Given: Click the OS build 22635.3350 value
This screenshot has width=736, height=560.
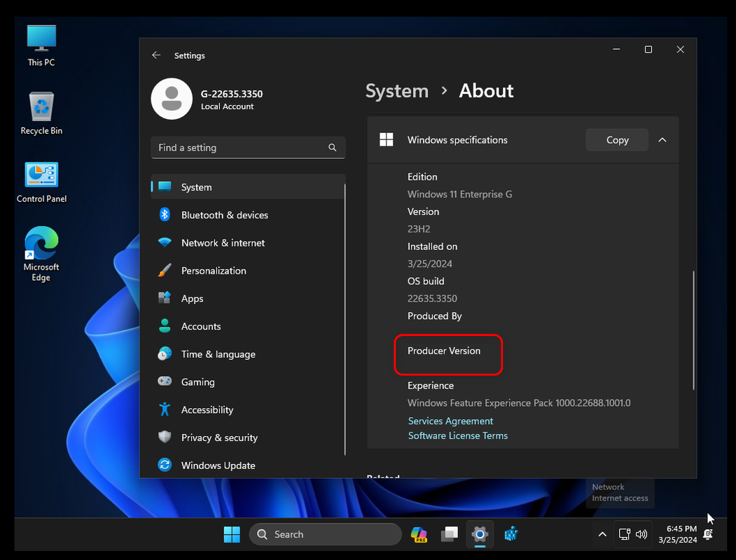Looking at the screenshot, I should pyautogui.click(x=432, y=298).
